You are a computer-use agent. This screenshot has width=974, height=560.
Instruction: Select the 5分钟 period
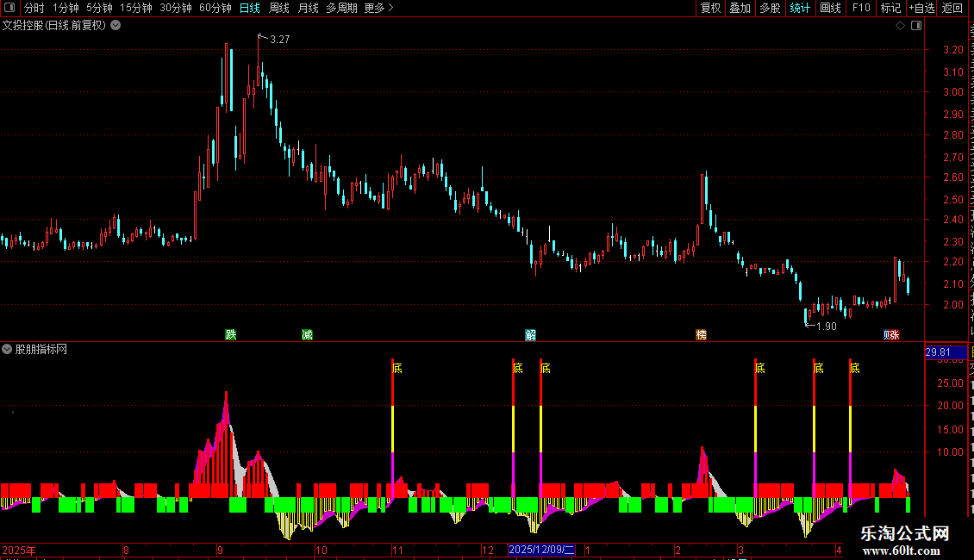click(x=99, y=8)
